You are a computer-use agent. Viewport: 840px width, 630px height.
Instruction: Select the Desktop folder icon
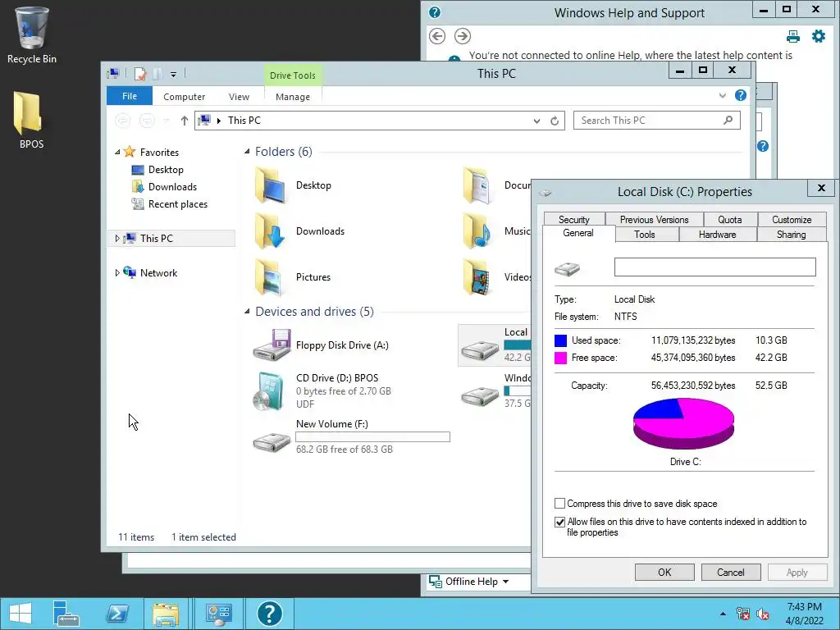coord(271,185)
